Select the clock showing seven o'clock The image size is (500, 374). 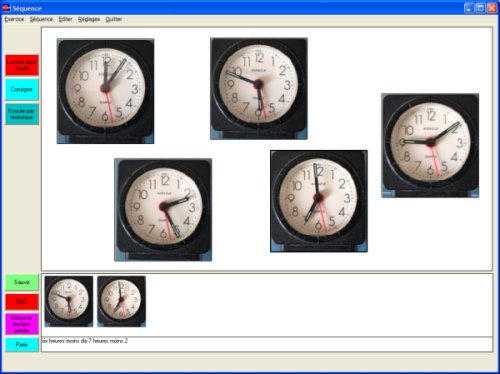click(x=319, y=201)
